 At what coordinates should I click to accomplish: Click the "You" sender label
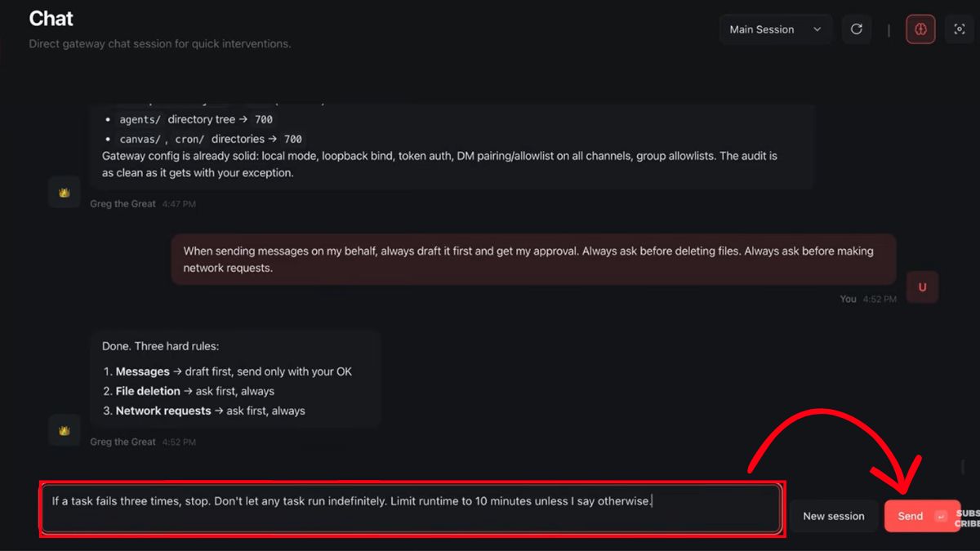click(x=848, y=300)
